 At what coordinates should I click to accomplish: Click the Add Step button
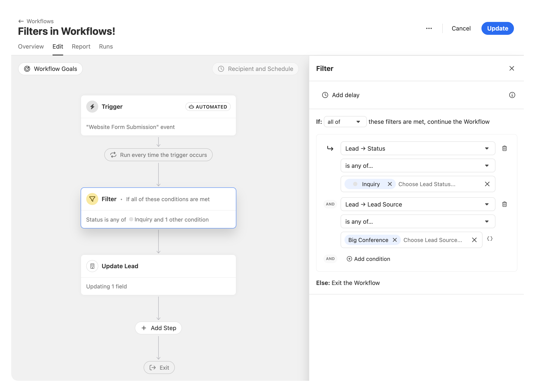[158, 328]
